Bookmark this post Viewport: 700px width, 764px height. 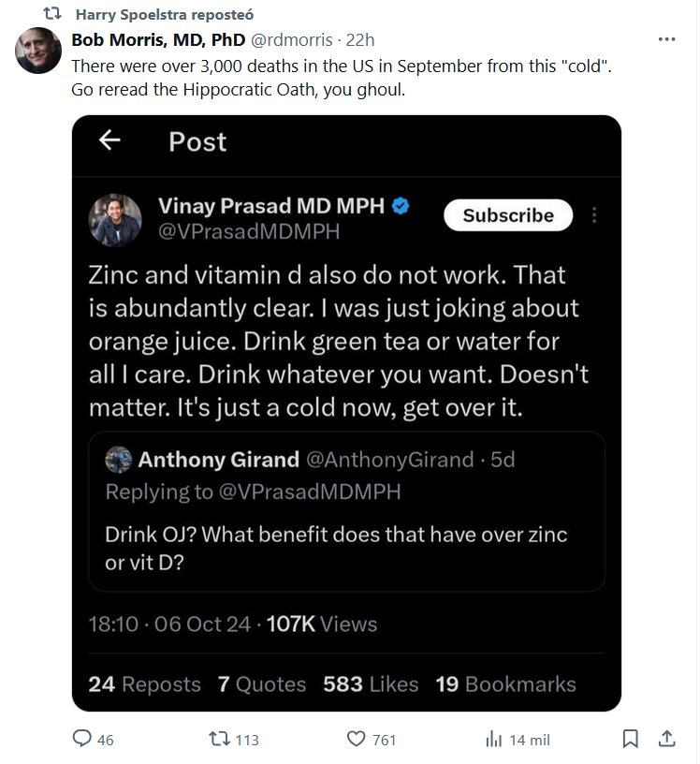[631, 740]
